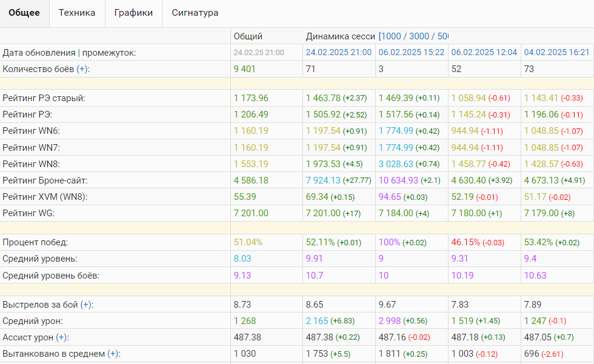594x364 pixels.
Task: Open session dated 24.02.2025 21:00
Action: coord(338,53)
